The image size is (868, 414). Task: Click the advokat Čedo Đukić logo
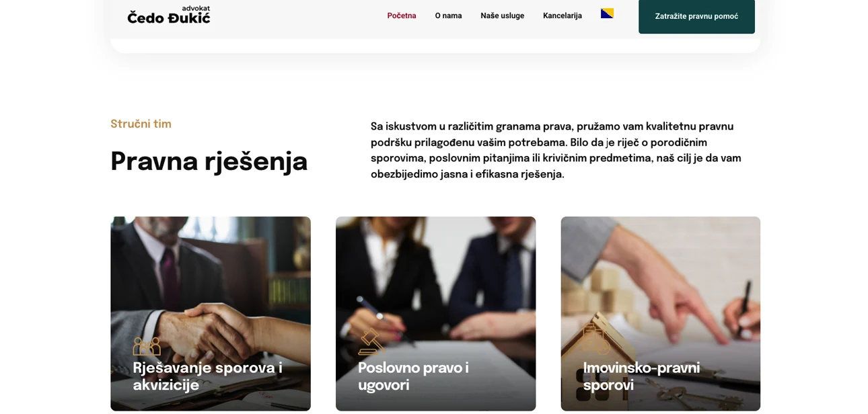click(x=169, y=15)
